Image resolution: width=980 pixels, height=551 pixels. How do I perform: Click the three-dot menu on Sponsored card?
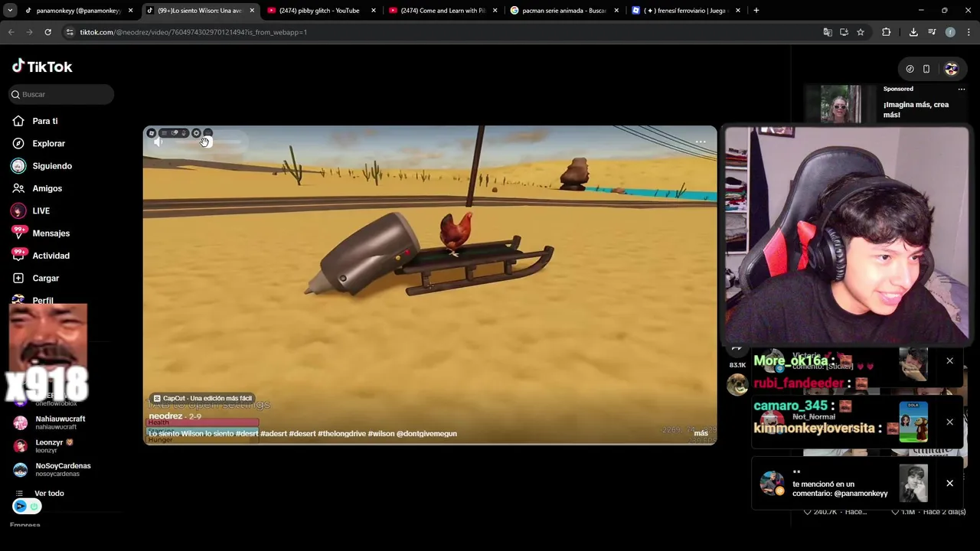tap(962, 89)
